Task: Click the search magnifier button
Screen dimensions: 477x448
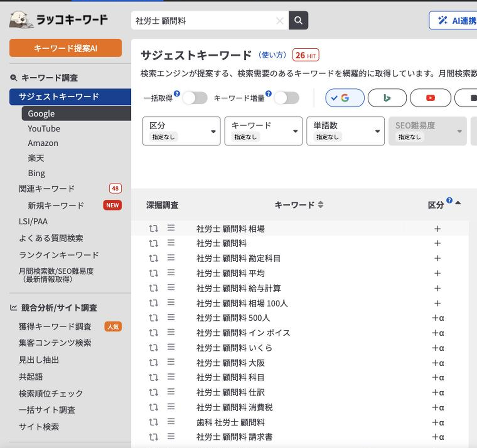Action: coord(299,21)
